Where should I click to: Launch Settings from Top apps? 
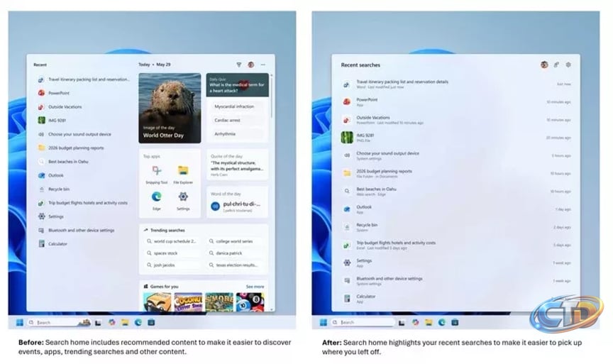(183, 200)
